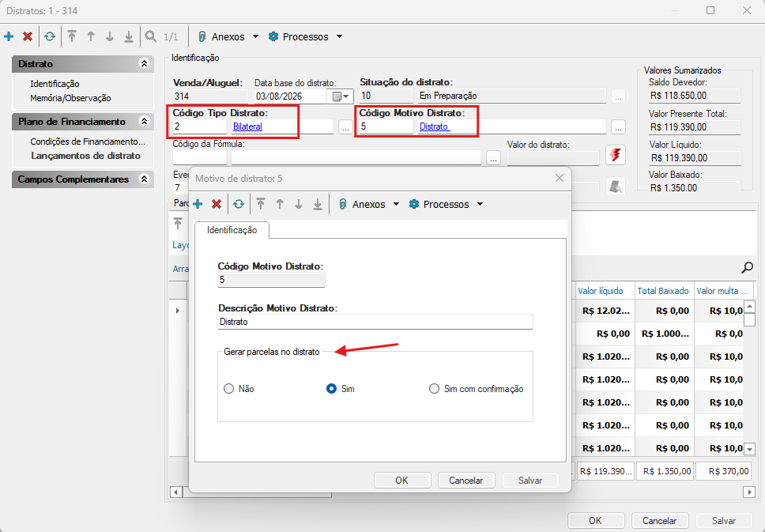Go to next record in Motivo dialog

(x=299, y=204)
